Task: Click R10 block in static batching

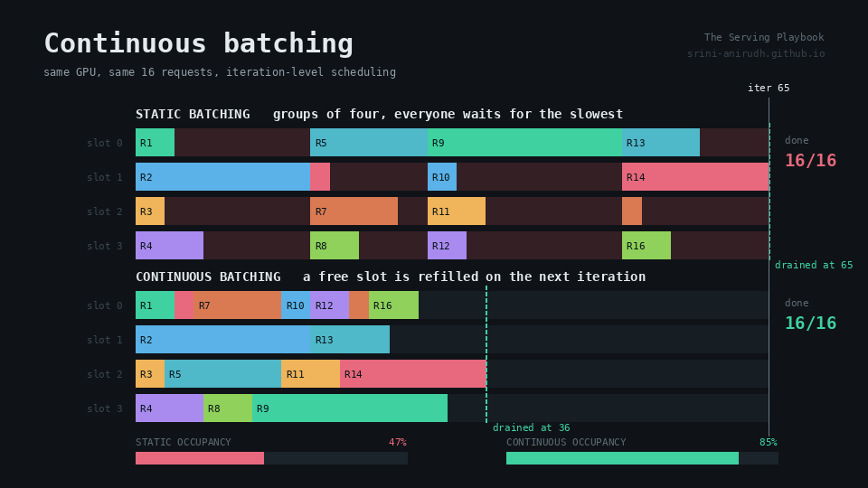Action: pos(442,176)
